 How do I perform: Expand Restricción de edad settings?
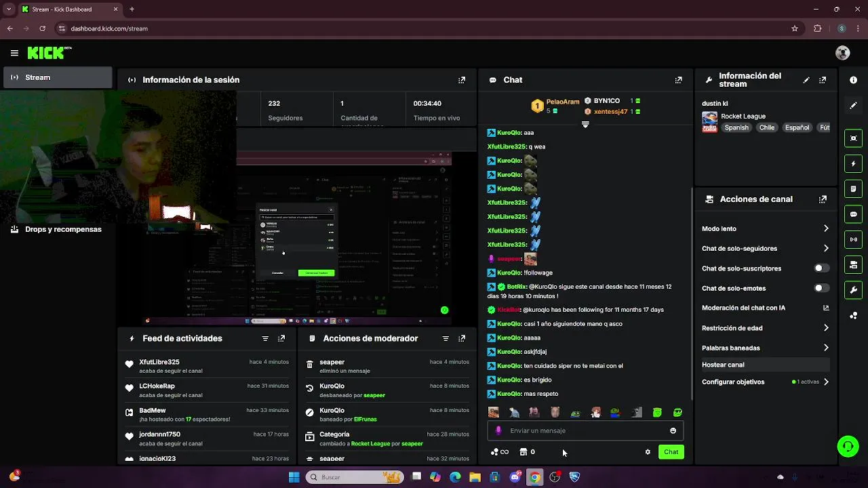[826, 328]
